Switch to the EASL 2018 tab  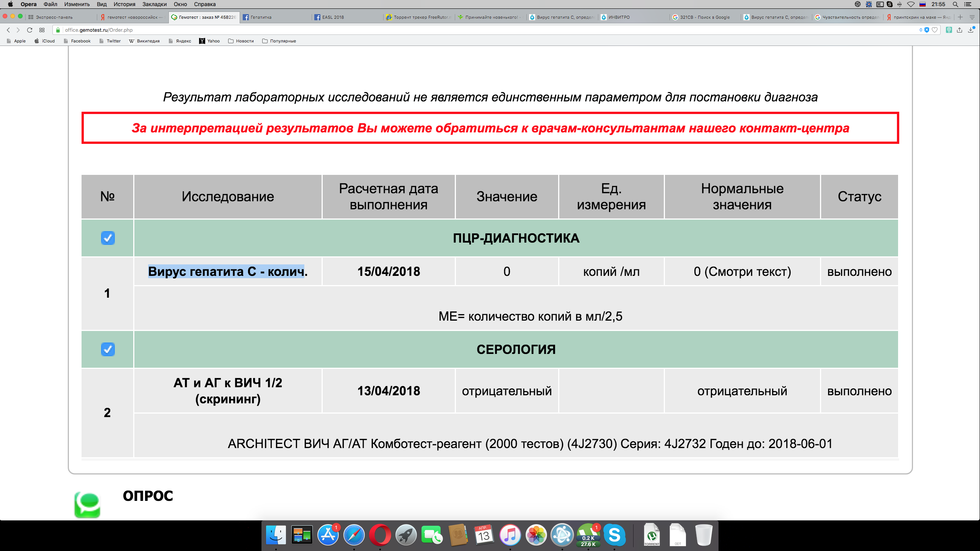pos(333,17)
